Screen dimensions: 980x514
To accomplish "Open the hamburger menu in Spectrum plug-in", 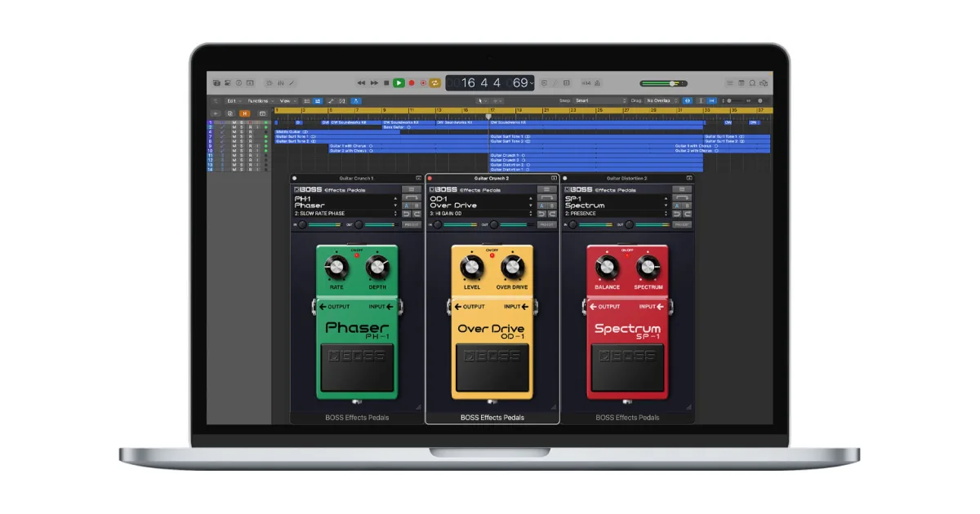I will point(683,189).
